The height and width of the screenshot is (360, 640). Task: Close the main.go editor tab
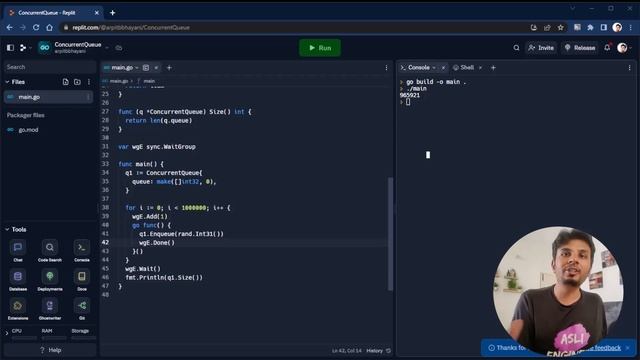click(x=156, y=68)
